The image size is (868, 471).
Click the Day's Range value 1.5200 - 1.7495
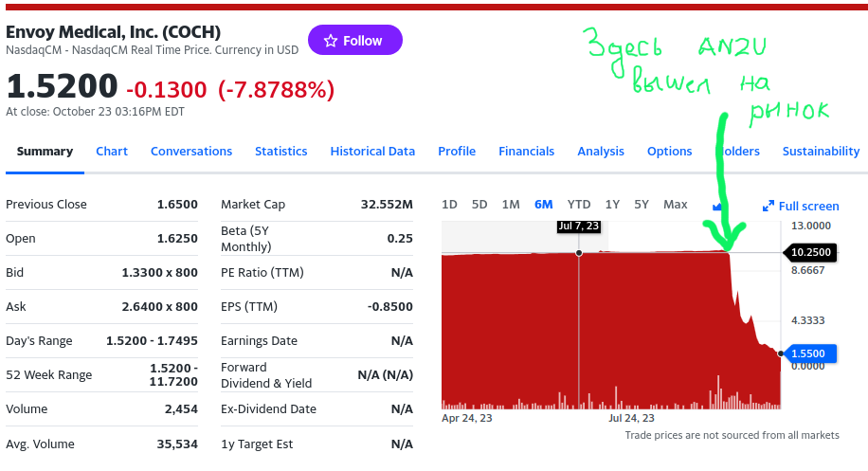(152, 341)
